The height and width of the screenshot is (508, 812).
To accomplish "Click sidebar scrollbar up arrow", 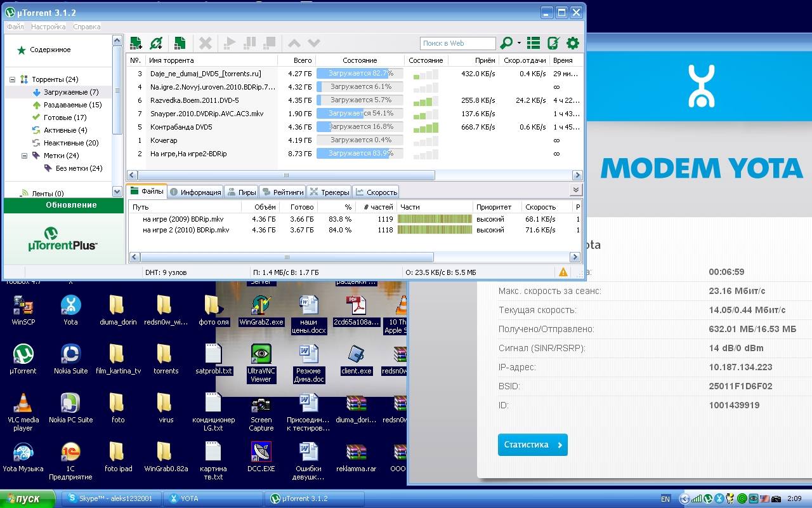I will point(117,40).
